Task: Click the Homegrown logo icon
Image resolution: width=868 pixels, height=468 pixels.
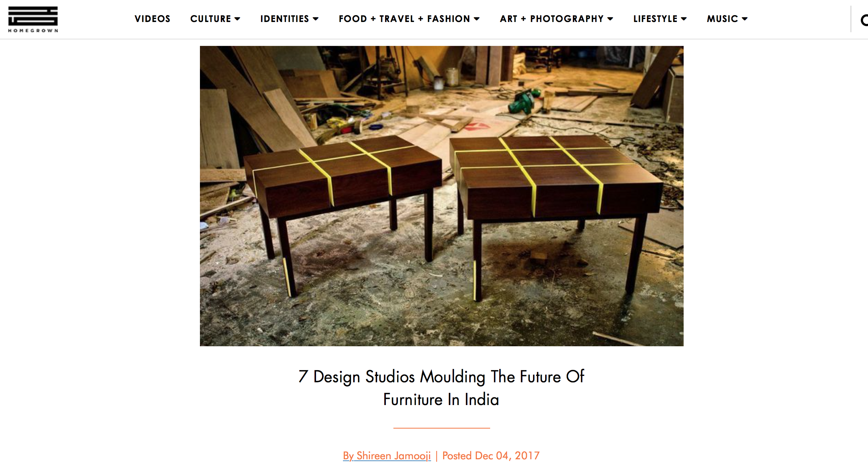Action: tap(33, 16)
